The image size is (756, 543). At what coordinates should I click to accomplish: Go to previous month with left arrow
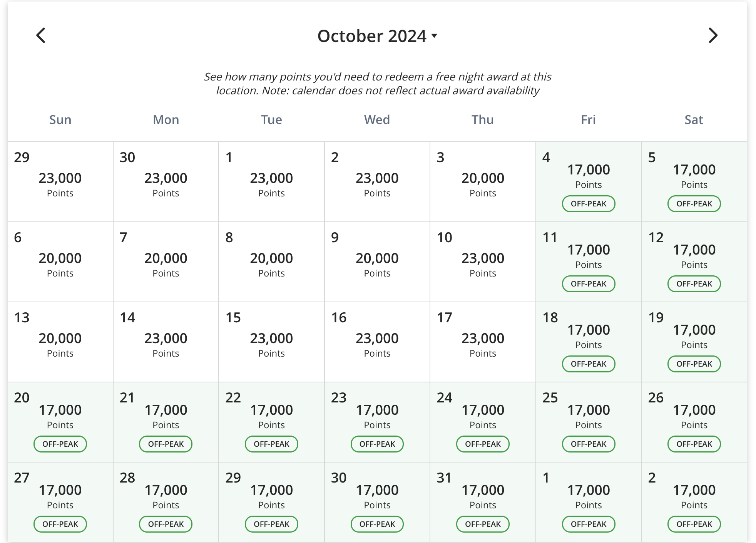pos(41,35)
